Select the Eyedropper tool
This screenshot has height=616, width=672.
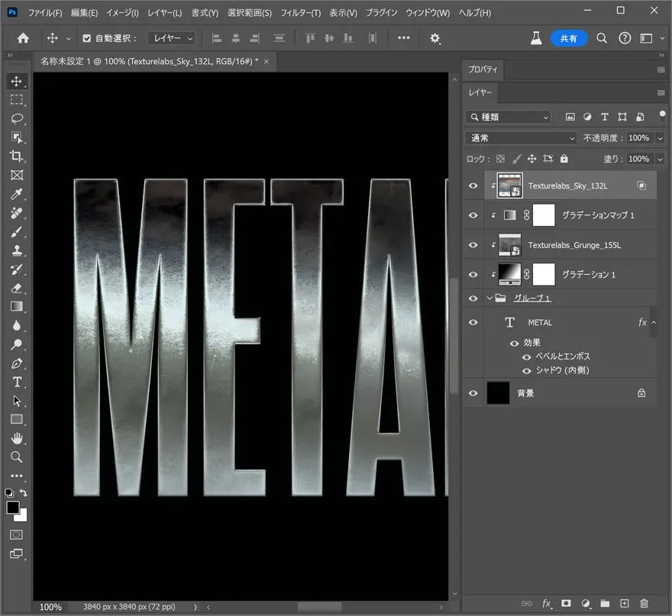(x=16, y=194)
